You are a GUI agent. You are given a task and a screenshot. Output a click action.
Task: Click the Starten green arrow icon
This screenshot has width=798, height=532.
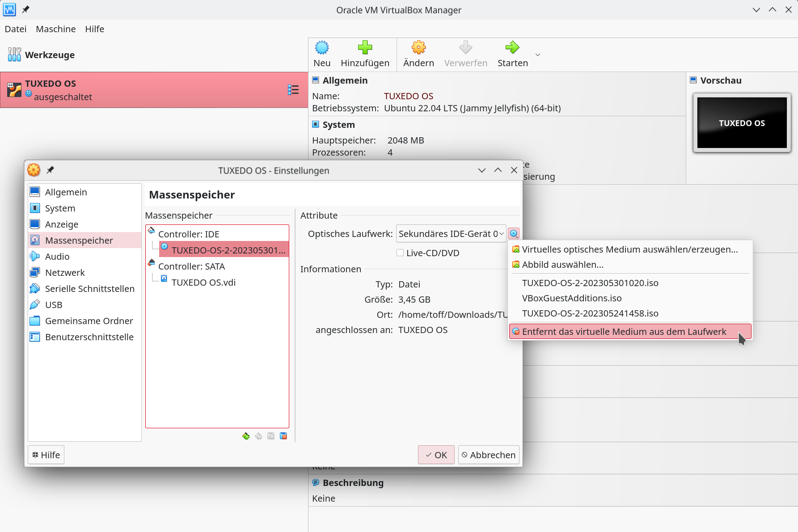click(x=512, y=47)
